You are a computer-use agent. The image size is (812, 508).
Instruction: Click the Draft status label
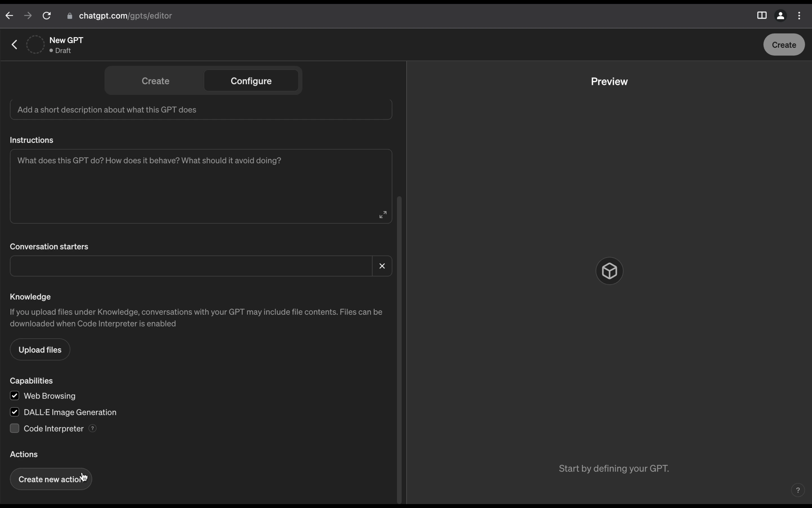point(63,51)
